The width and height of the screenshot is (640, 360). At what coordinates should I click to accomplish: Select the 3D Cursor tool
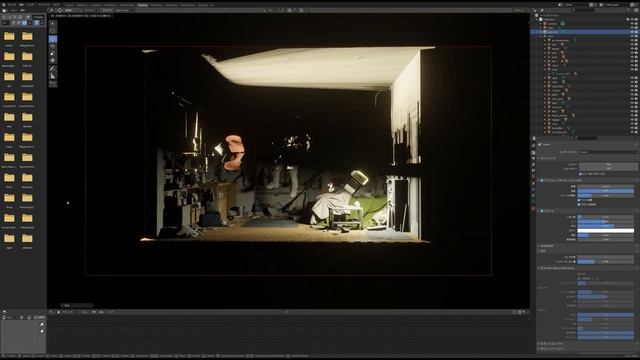[x=53, y=31]
